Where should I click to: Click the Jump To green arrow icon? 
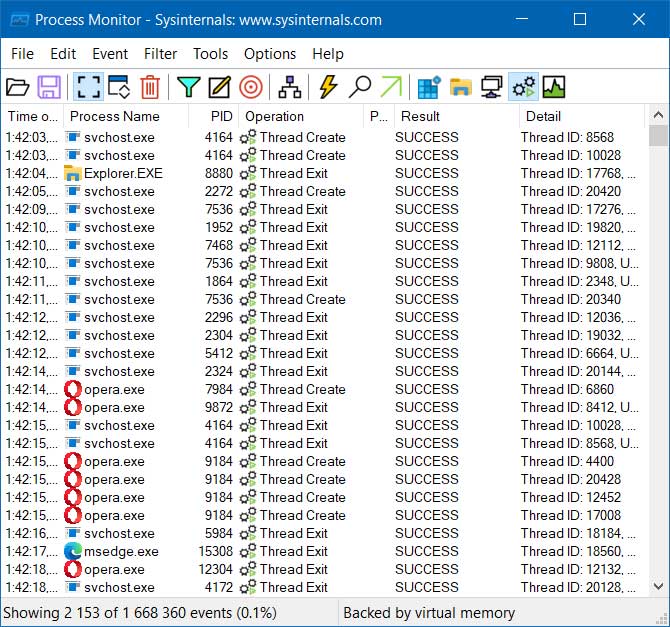click(x=391, y=87)
